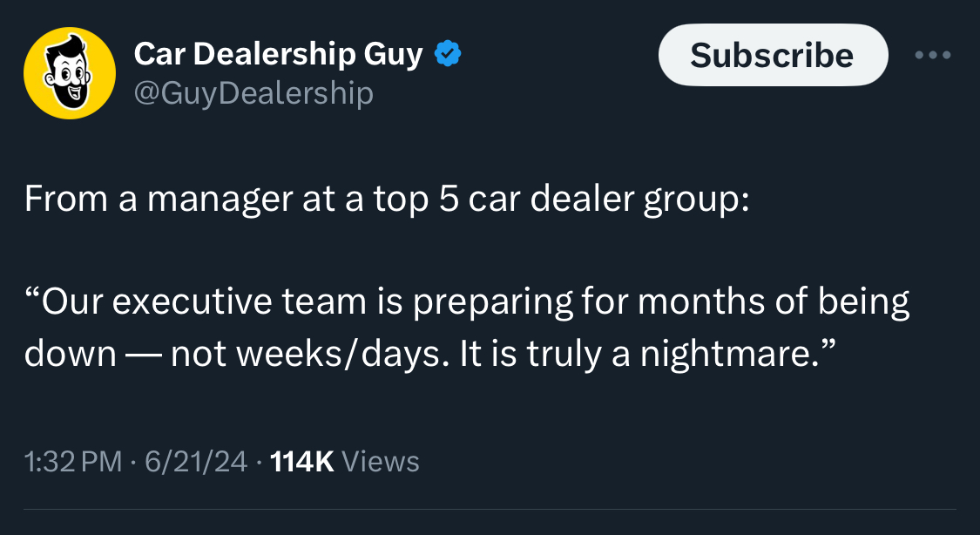The height and width of the screenshot is (535, 980).
Task: Click the Subscribe button
Action: (x=773, y=55)
